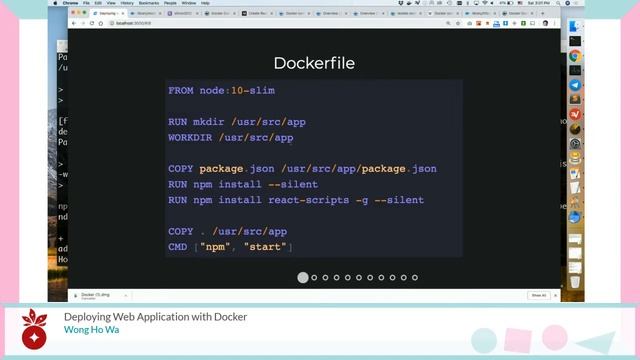
Task: Bookmark this page with the star icon
Action: pos(458,23)
